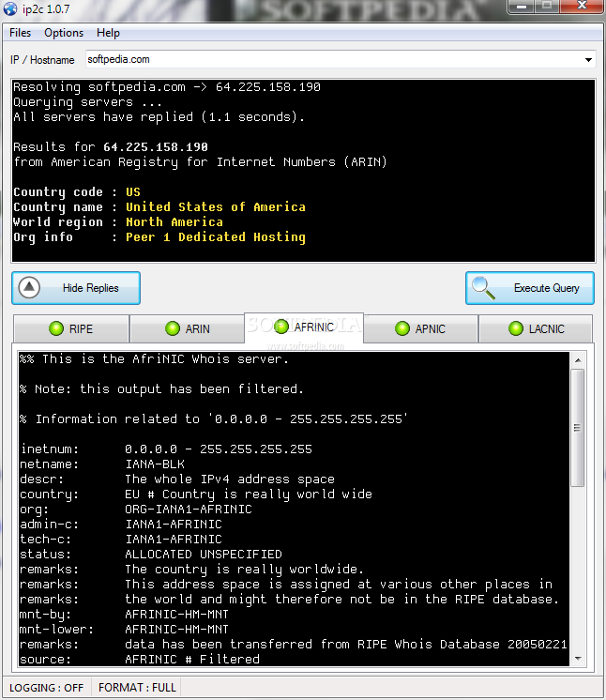
Task: Open the Help menu
Action: click(108, 33)
